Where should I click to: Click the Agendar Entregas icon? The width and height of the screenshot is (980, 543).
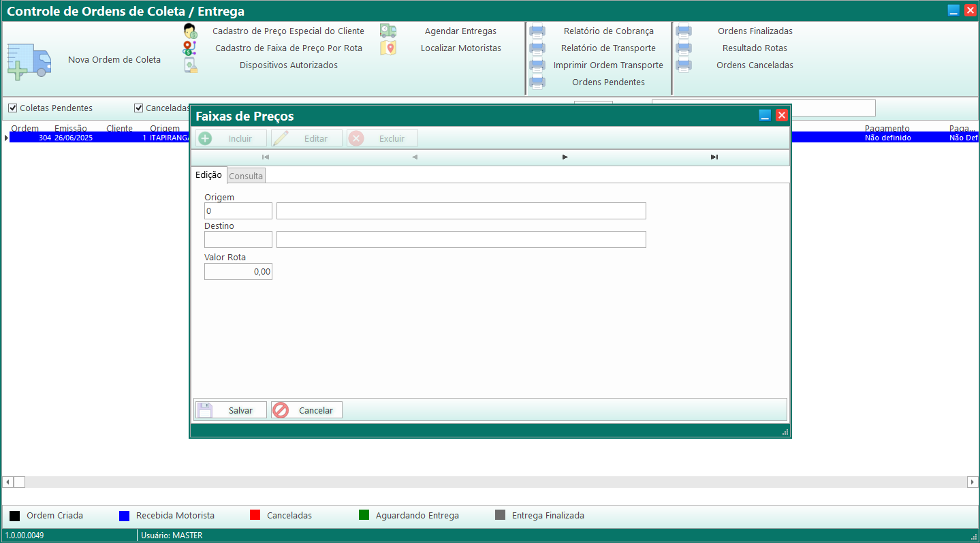[x=388, y=31]
